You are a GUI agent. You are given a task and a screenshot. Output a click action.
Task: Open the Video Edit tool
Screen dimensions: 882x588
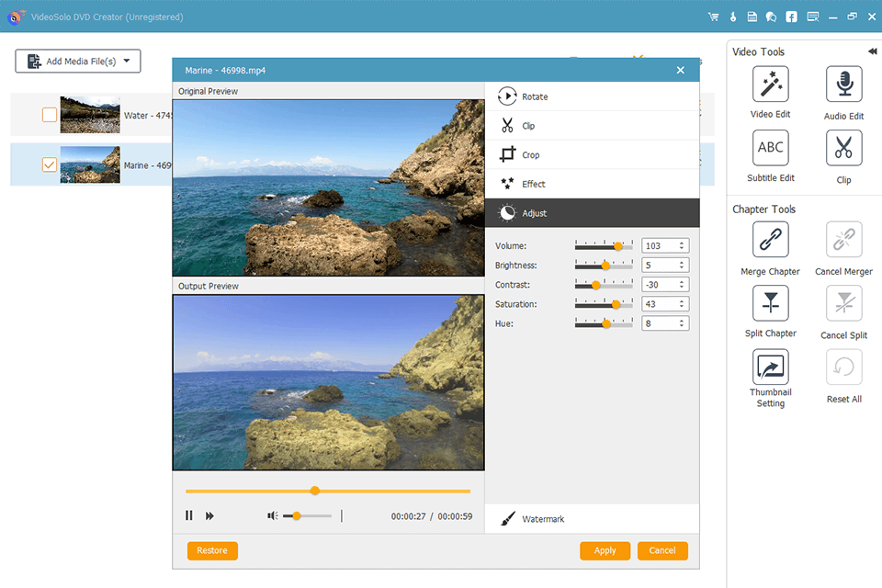coord(770,85)
